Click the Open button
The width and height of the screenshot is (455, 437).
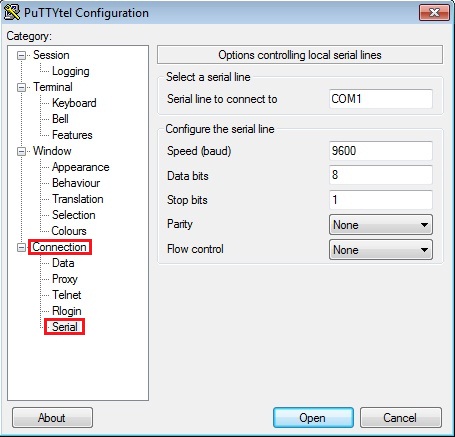[313, 417]
